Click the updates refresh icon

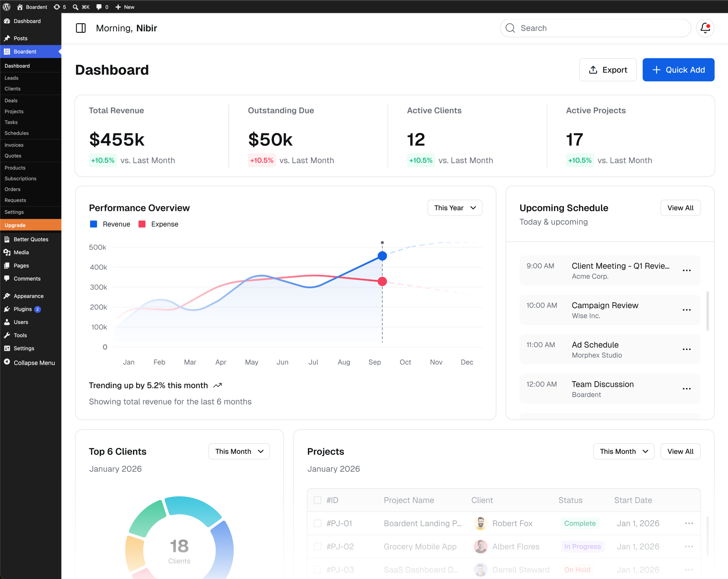tap(57, 7)
